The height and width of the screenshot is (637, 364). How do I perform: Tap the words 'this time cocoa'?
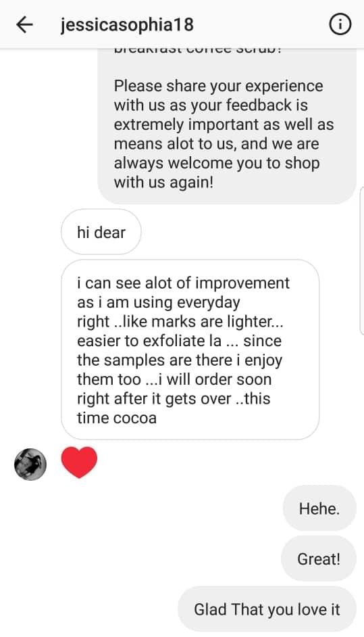(174, 408)
